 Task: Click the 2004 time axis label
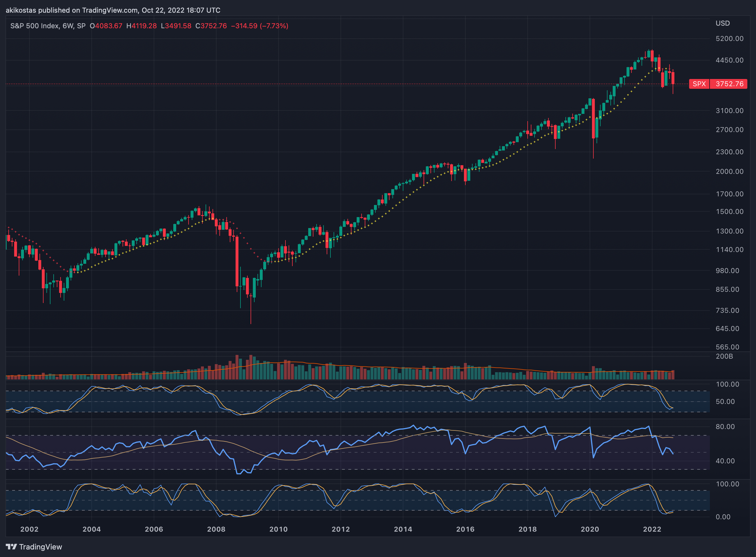[x=92, y=529]
